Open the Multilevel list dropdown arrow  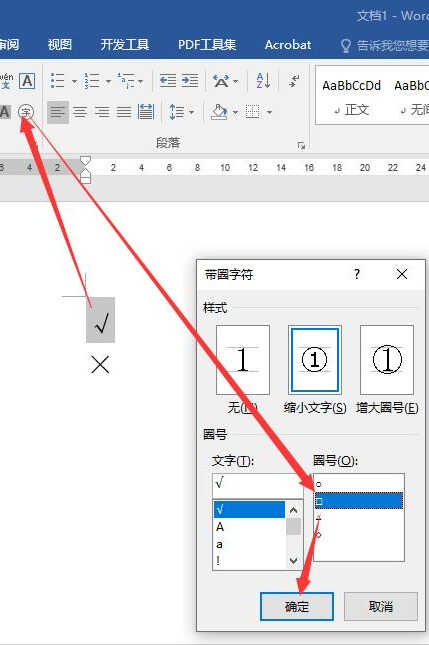point(140,81)
